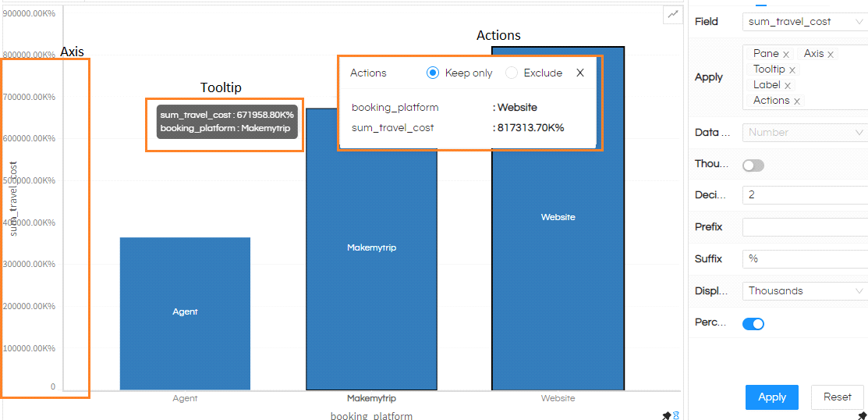Open the Field dropdown sum_travel_cost

(x=805, y=22)
